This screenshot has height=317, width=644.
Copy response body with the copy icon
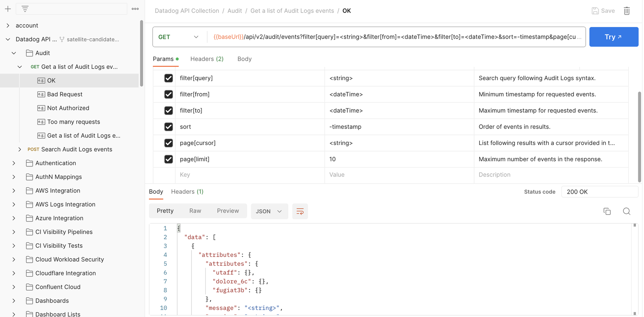click(607, 211)
